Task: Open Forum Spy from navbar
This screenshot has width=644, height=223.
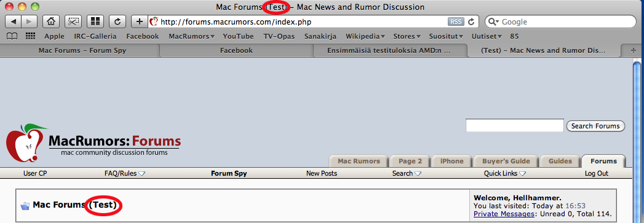Action: [x=229, y=173]
